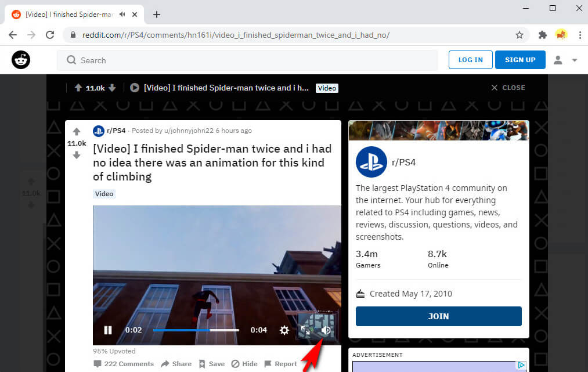Open the user account dropdown

point(565,60)
